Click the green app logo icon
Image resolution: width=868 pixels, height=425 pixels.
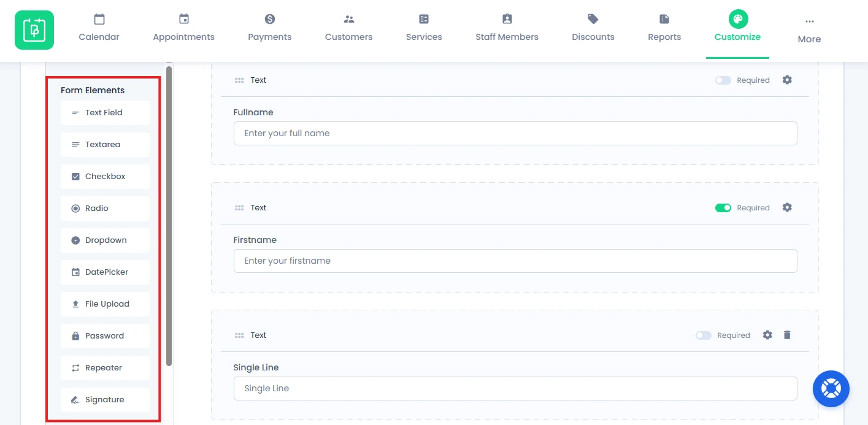click(34, 30)
